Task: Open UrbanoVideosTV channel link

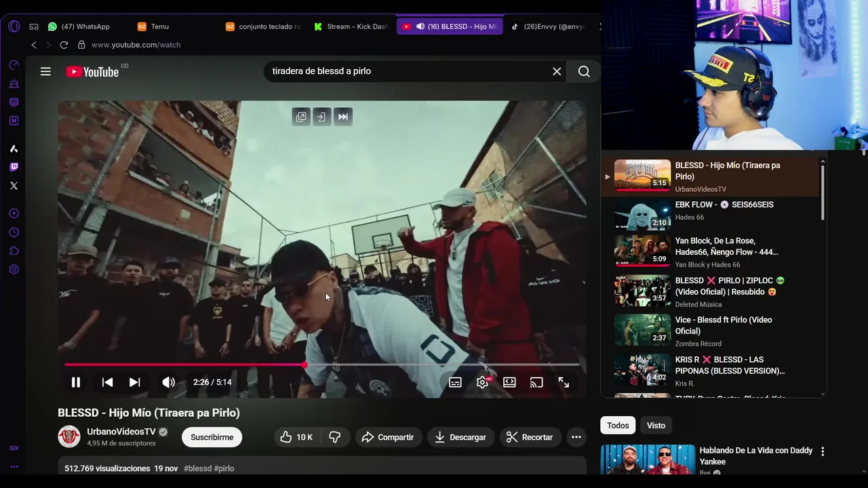Action: pos(121,432)
